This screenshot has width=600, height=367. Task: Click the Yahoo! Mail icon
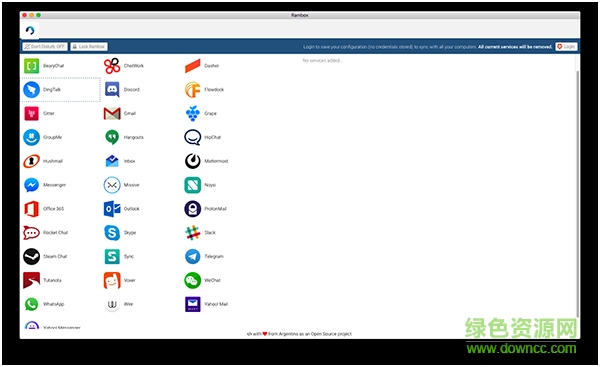(x=192, y=304)
